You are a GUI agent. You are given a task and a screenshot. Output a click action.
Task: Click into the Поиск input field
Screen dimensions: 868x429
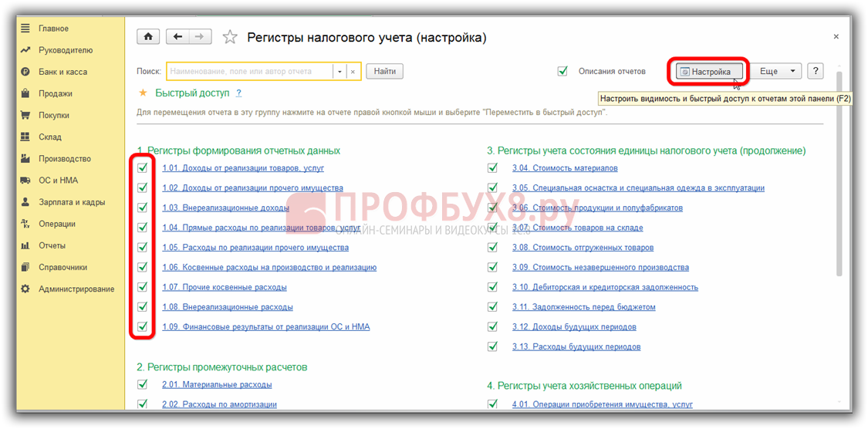click(249, 71)
